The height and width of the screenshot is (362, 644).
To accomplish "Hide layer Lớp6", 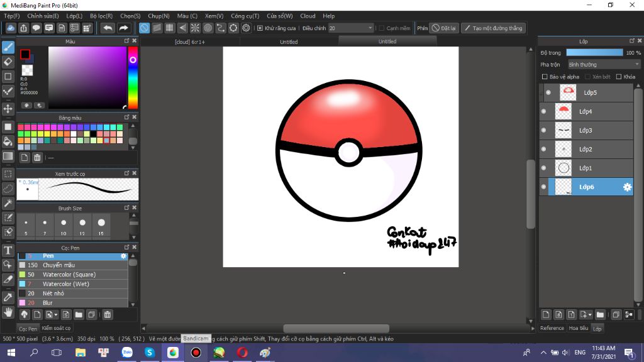I will pyautogui.click(x=544, y=187).
